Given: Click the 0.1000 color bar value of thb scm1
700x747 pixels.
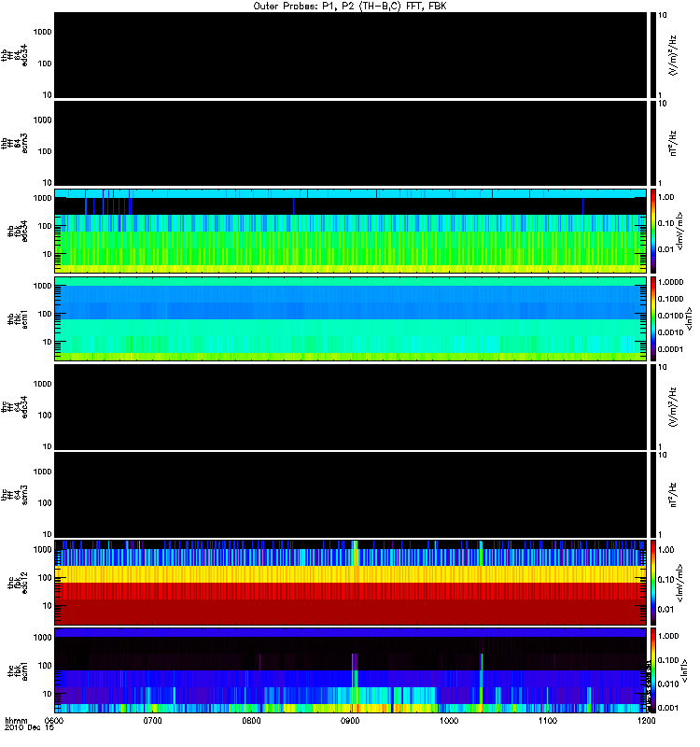Looking at the screenshot, I should [x=670, y=299].
